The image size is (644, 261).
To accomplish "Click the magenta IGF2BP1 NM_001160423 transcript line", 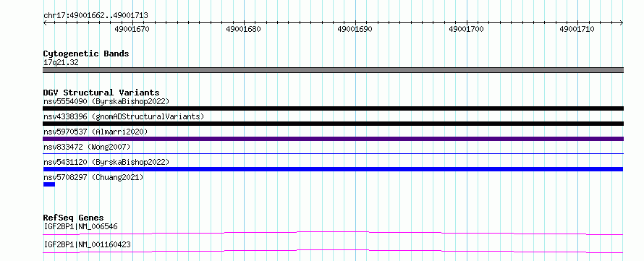I will (x=333, y=251).
